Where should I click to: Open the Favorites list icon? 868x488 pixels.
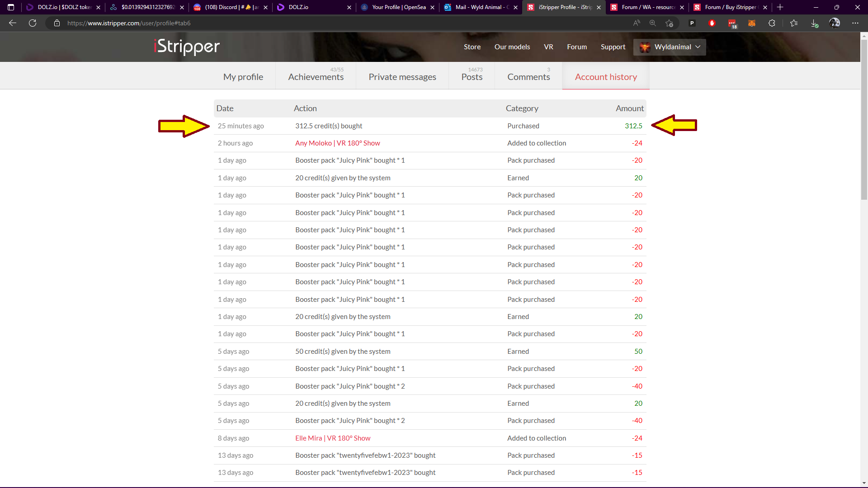tap(794, 23)
